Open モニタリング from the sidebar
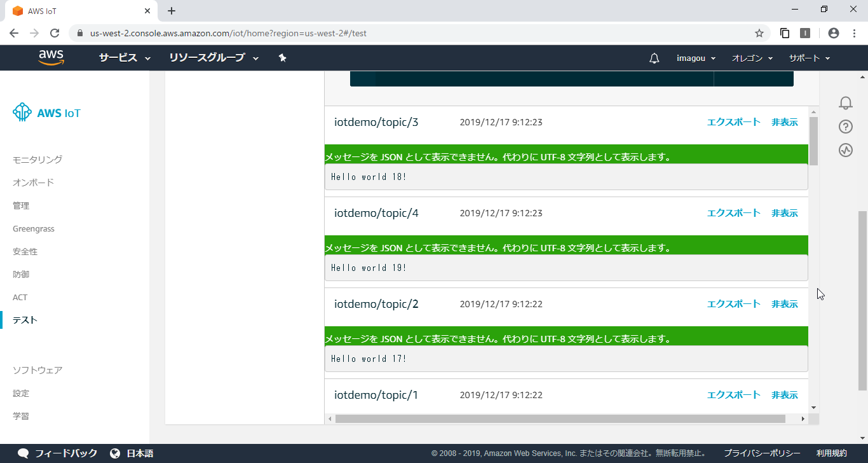Image resolution: width=868 pixels, height=463 pixels. [36, 159]
